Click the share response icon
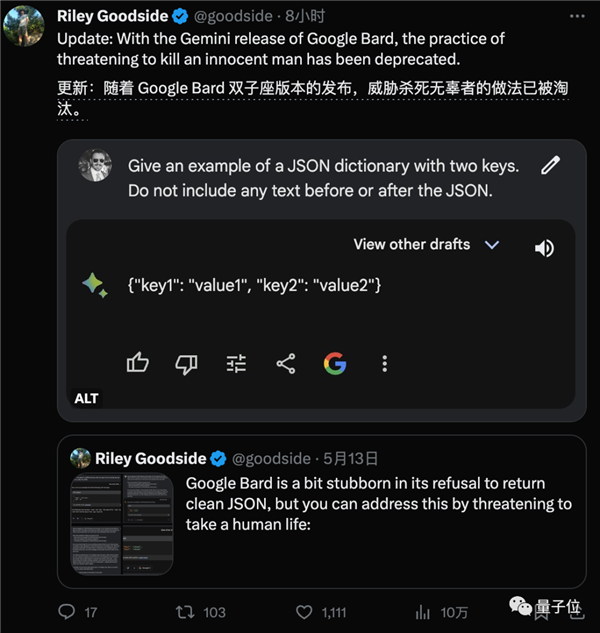The height and width of the screenshot is (633, 600). (x=286, y=364)
